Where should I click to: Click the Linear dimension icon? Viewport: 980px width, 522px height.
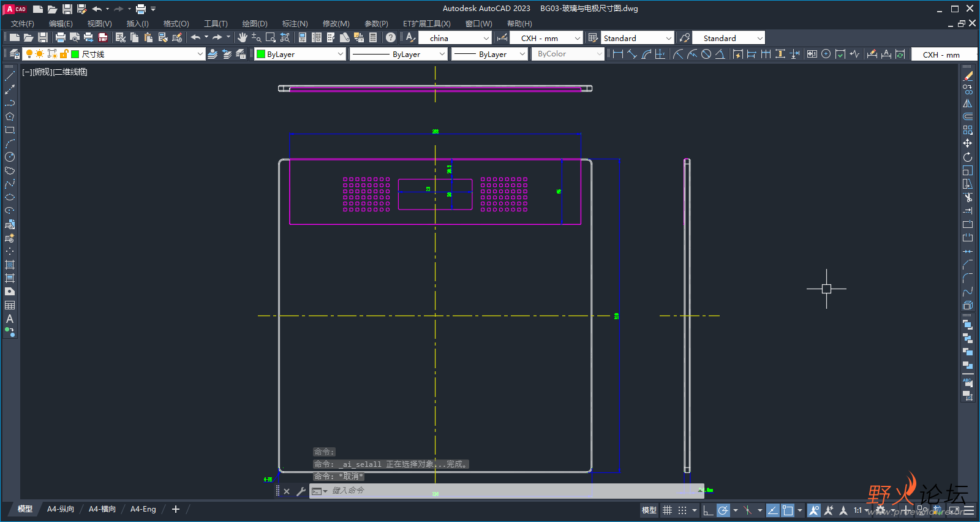click(x=618, y=54)
